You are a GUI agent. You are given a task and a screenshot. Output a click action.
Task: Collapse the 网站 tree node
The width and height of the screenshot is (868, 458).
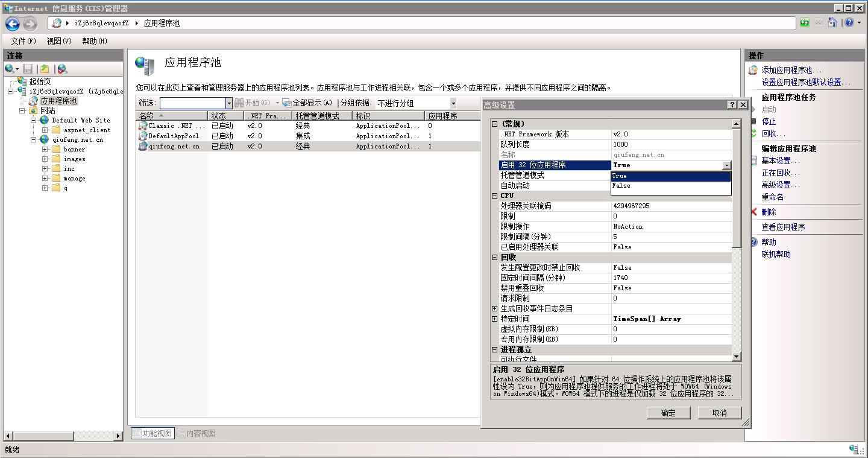click(x=22, y=110)
